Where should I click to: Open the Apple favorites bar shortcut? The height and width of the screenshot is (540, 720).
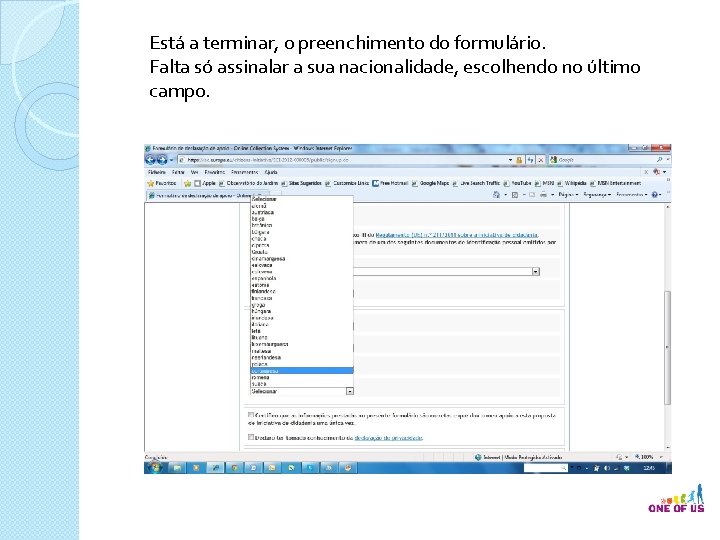(205, 183)
